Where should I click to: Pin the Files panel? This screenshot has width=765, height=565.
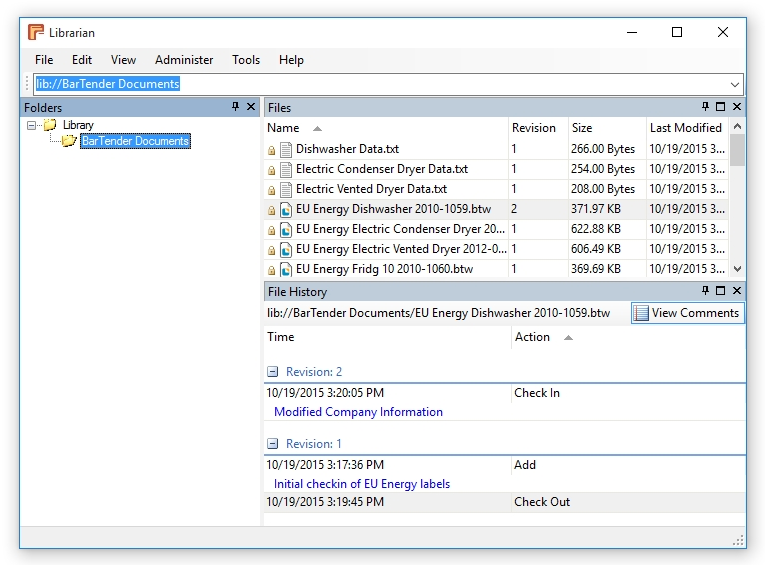coord(705,106)
